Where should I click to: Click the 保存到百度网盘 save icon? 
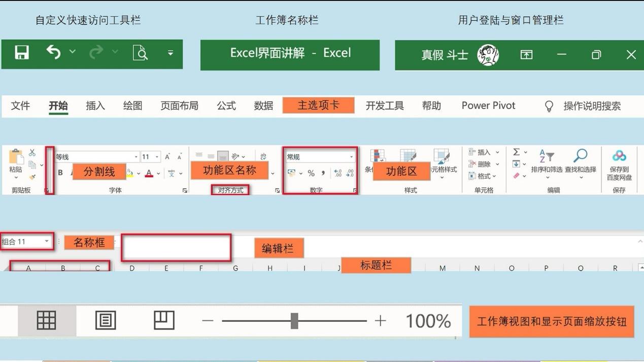click(620, 162)
